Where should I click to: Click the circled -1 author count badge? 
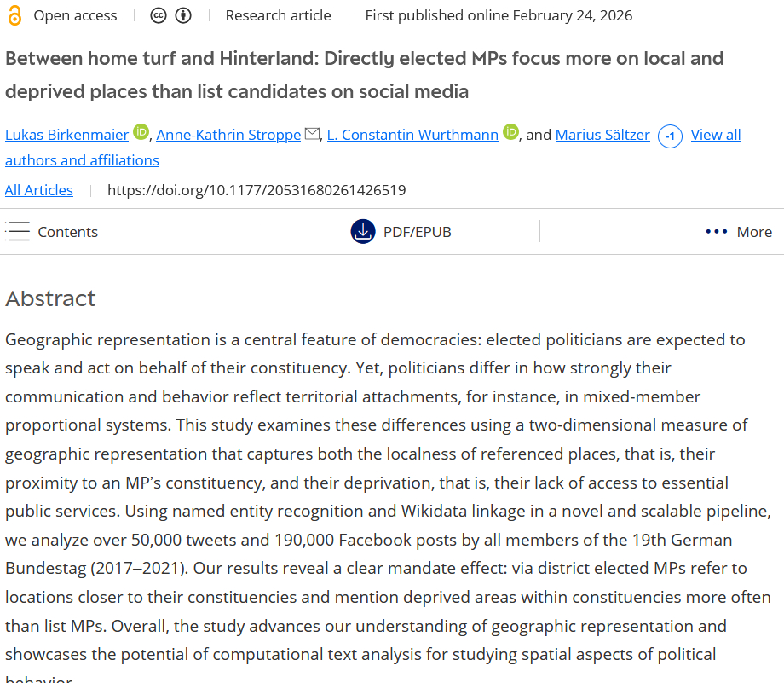tap(670, 136)
